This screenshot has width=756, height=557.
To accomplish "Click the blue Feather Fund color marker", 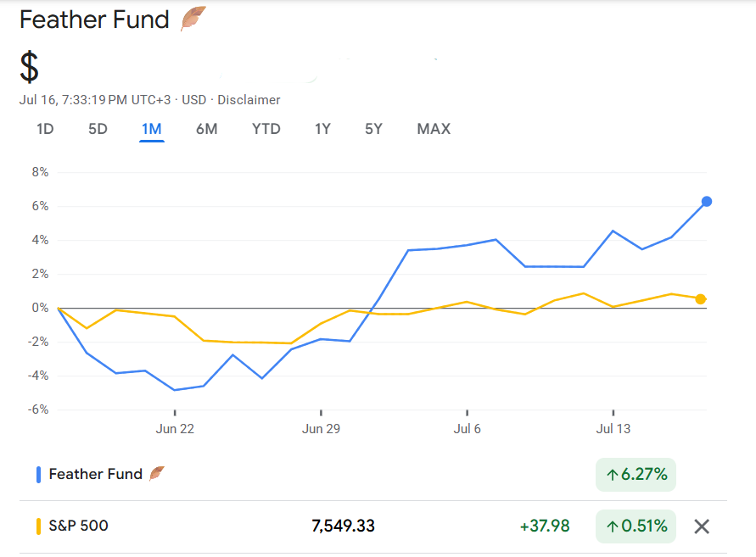I will click(38, 475).
